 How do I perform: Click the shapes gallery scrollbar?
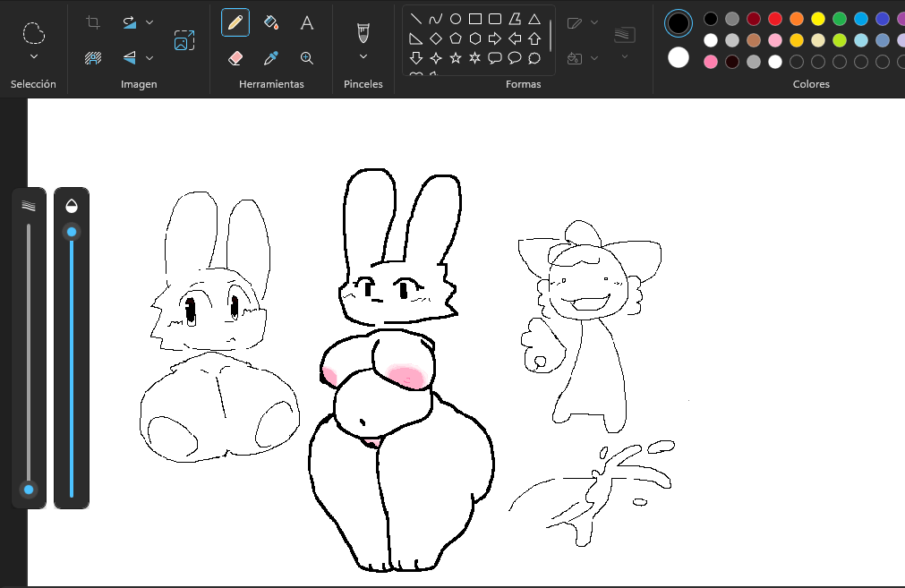click(550, 35)
